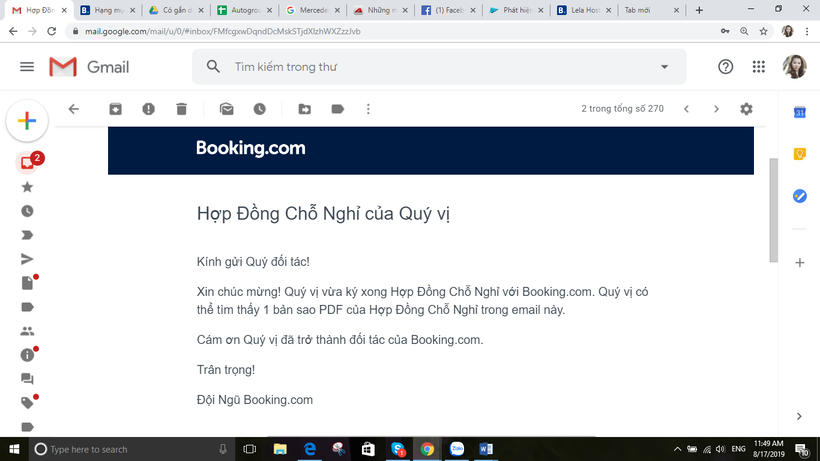Open the Google account avatar
The image size is (820, 461).
point(794,67)
